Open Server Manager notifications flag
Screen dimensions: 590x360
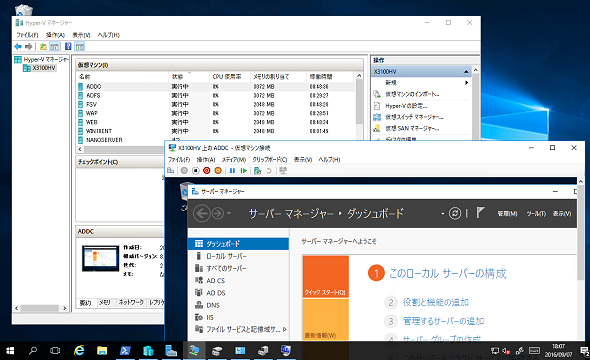pos(480,213)
